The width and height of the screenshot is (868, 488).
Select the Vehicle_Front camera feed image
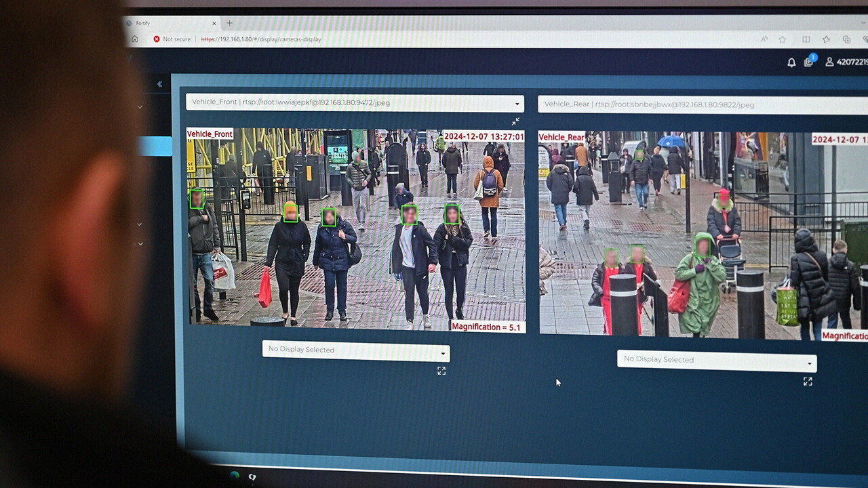pos(356,230)
